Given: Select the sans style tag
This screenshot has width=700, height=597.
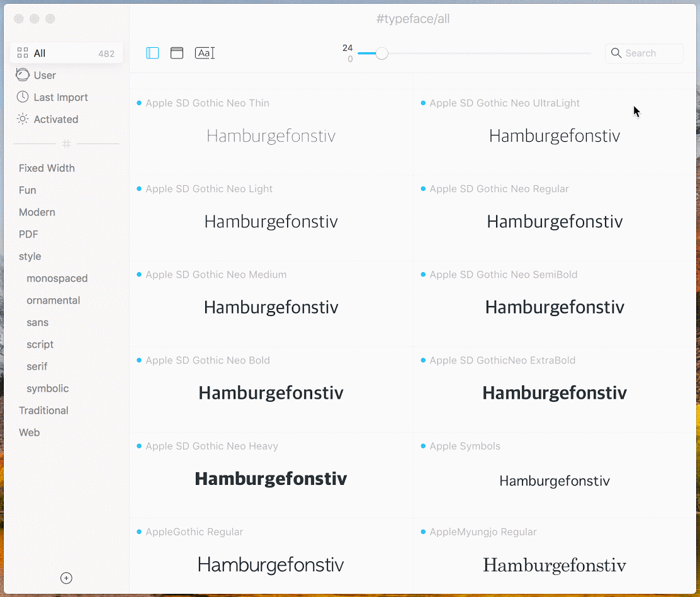Looking at the screenshot, I should [38, 322].
